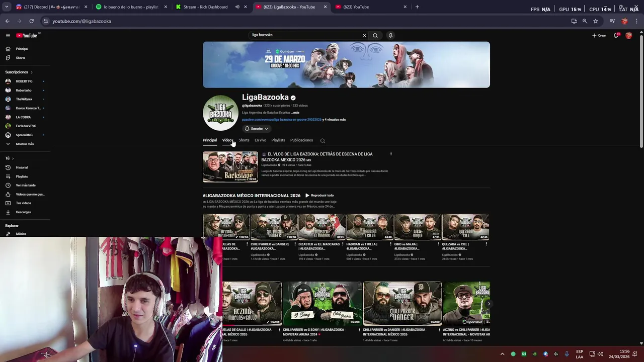644x362 pixels.
Task: Open CHILI PARKER vs G SONY thumbnail
Action: [322, 303]
